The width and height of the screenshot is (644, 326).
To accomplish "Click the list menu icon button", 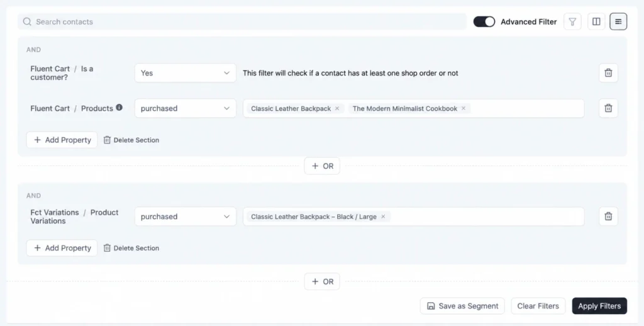I will click(618, 22).
